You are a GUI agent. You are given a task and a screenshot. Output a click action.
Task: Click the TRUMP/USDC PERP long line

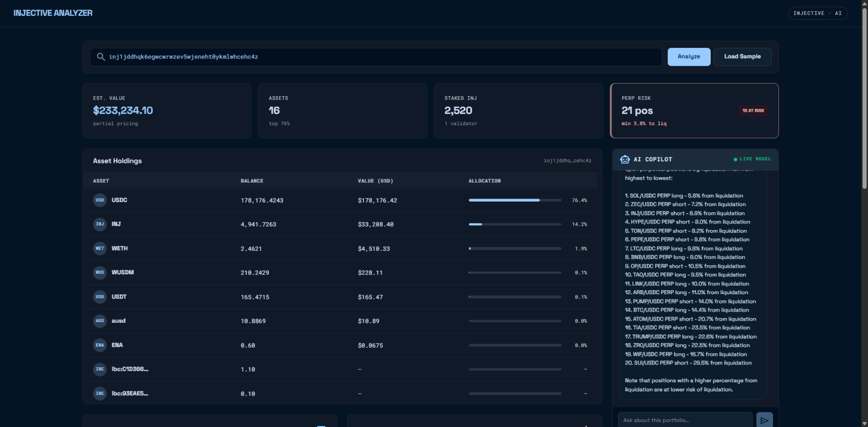691,336
